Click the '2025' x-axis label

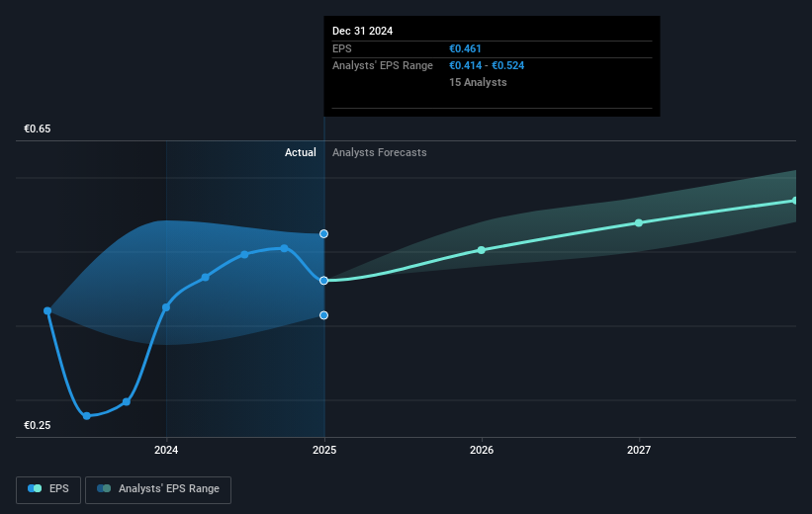(324, 450)
